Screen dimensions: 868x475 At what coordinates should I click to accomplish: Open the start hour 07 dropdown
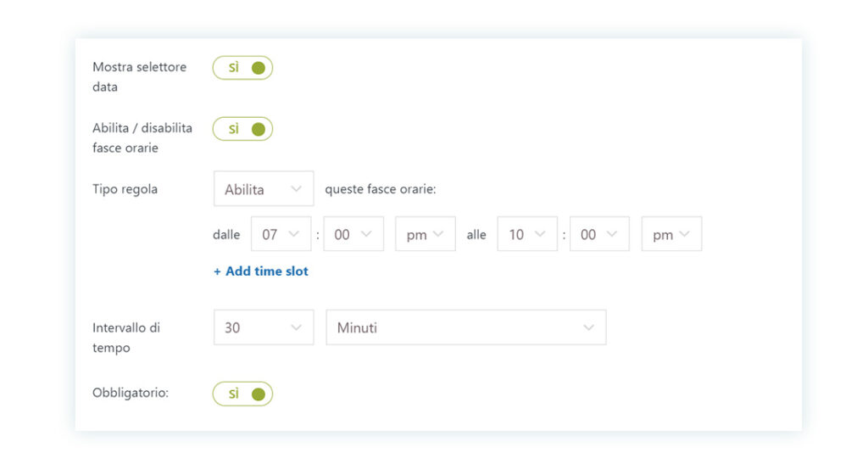point(281,234)
